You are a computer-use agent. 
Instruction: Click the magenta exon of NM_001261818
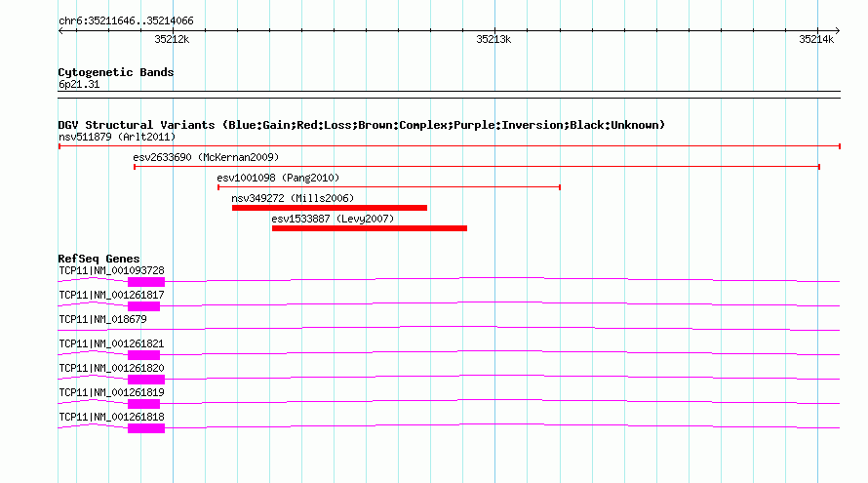146,428
